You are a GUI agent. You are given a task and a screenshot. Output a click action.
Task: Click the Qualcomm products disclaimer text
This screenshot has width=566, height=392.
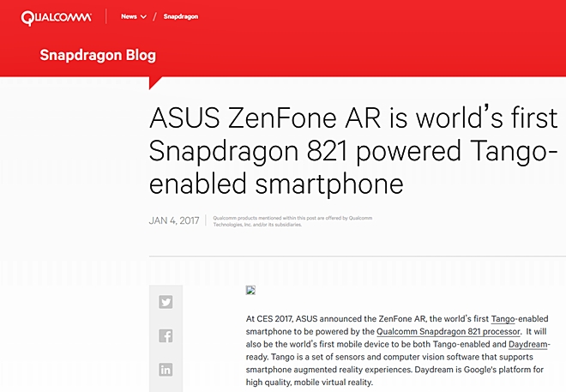[292, 221]
